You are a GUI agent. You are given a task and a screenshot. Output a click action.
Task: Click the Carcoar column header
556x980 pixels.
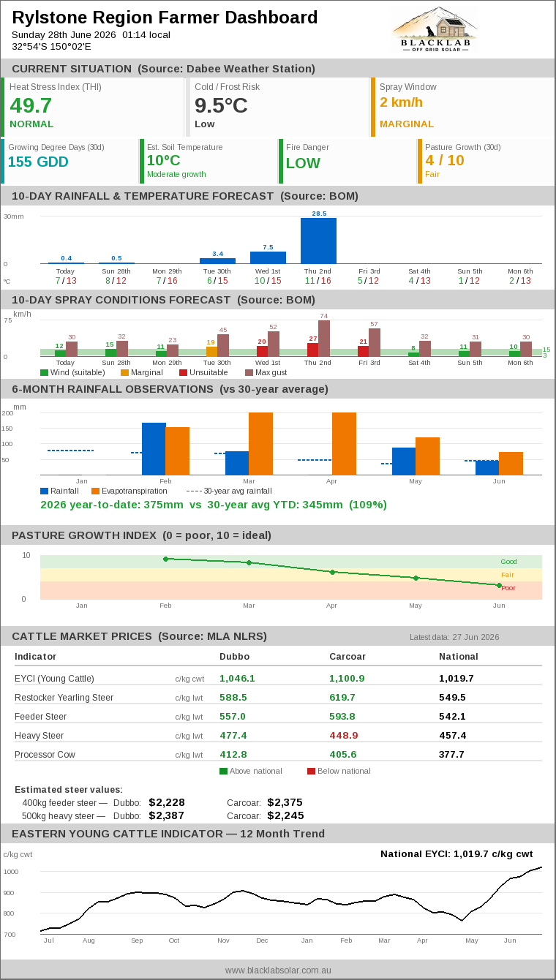[x=347, y=657]
